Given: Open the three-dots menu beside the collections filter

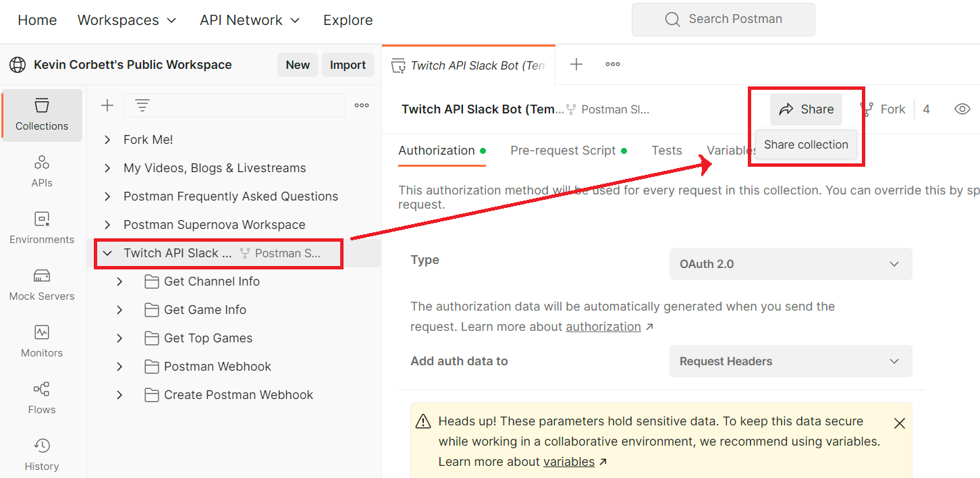Looking at the screenshot, I should (362, 105).
